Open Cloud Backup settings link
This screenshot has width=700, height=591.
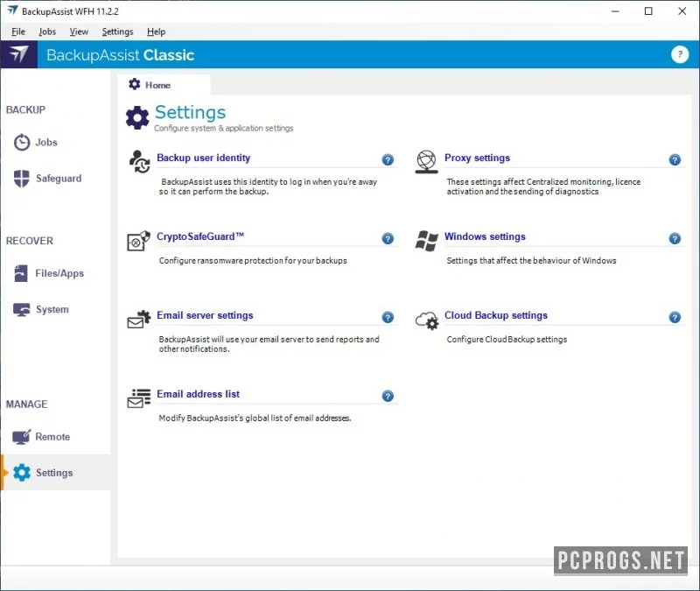pyautogui.click(x=496, y=315)
